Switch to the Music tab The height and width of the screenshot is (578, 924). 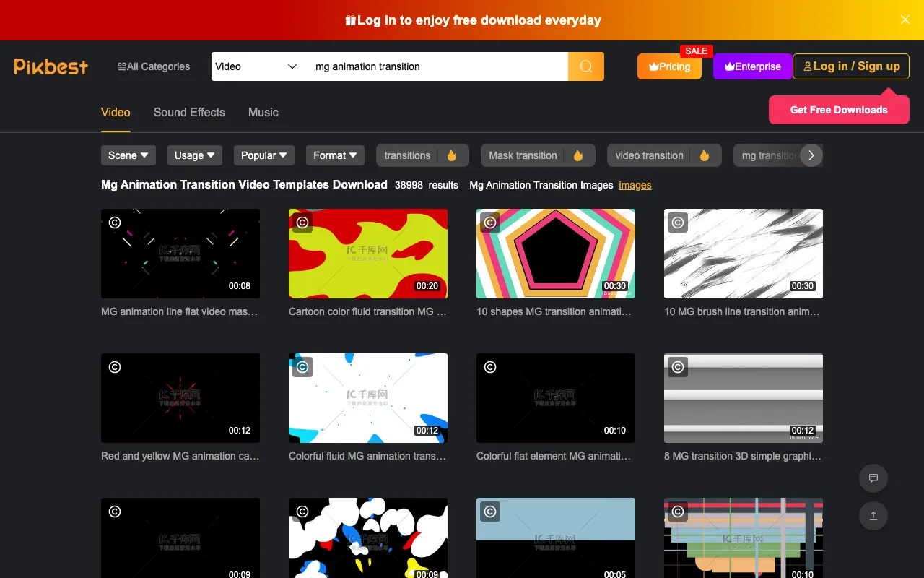tap(263, 112)
